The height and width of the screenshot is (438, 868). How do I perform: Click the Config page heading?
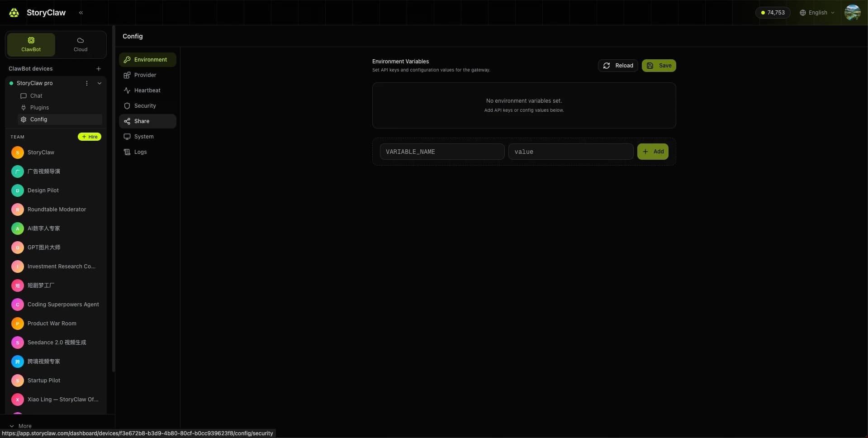(x=133, y=36)
